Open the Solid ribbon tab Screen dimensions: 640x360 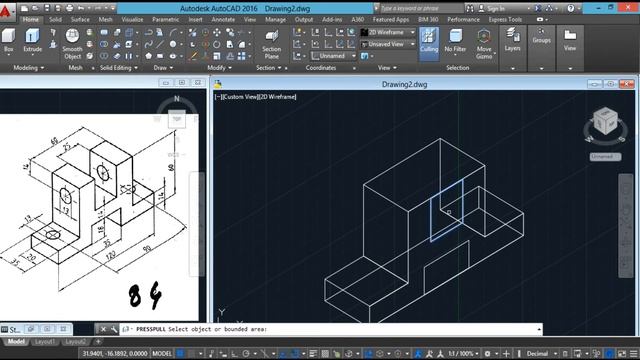[55, 20]
